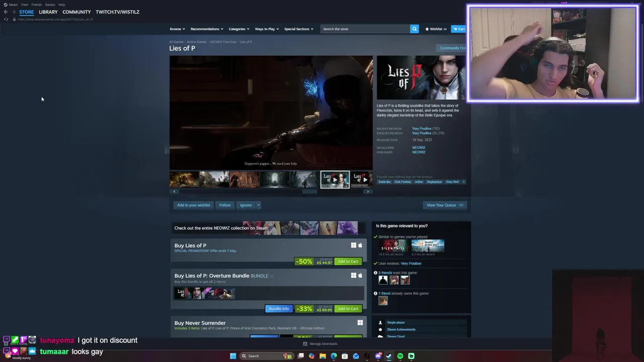644x362 pixels.
Task: Click the Single-player feature link
Action: pos(396,323)
